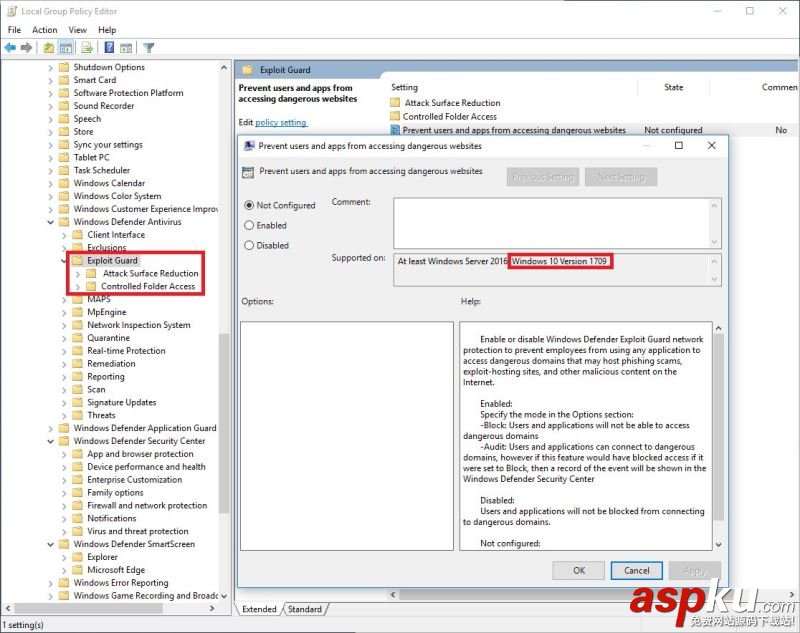The image size is (800, 633).
Task: Select Virus and threat protection item
Action: click(x=138, y=531)
